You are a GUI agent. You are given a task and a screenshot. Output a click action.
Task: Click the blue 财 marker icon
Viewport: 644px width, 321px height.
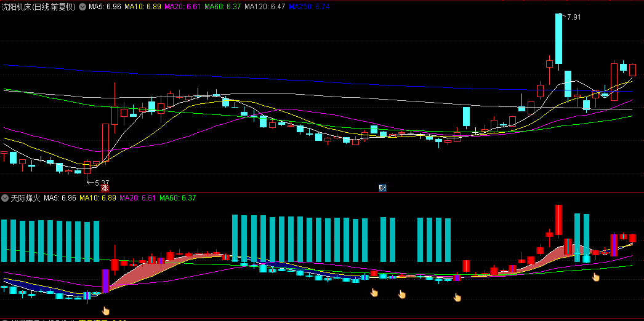point(382,188)
